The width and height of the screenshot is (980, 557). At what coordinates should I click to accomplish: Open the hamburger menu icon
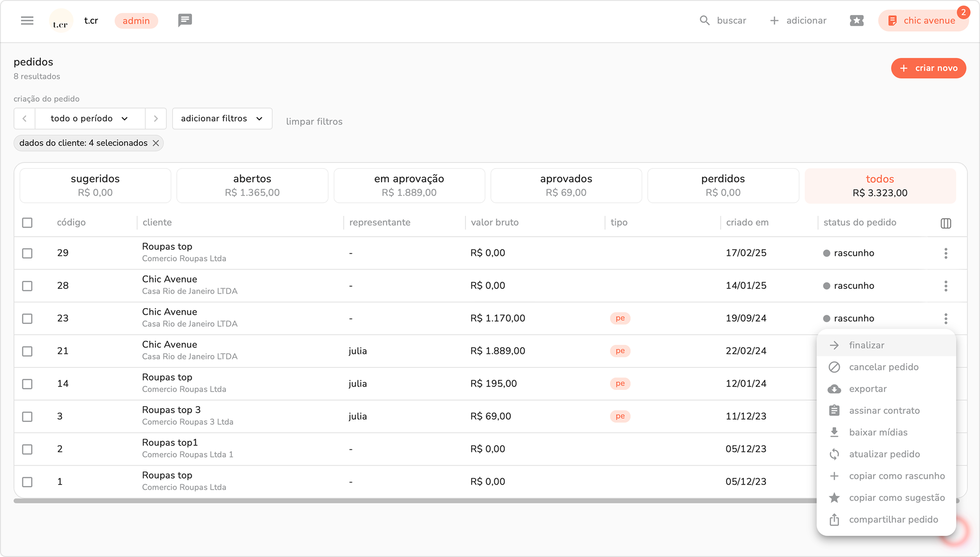click(27, 20)
